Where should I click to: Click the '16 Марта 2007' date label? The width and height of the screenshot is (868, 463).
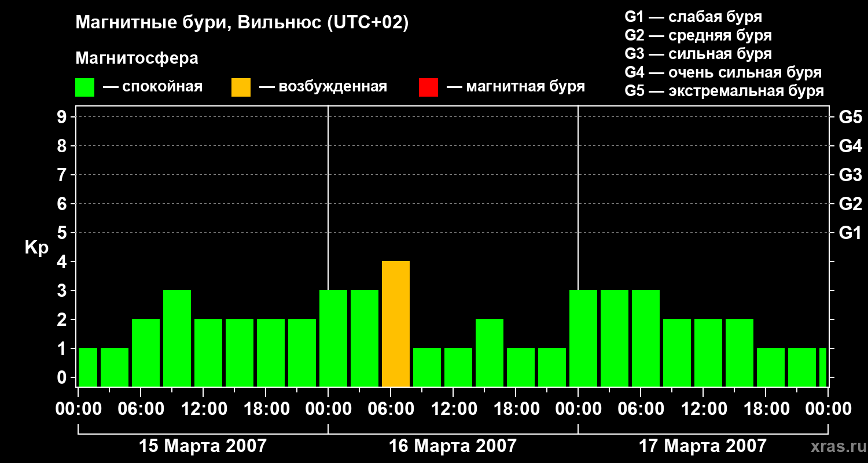pyautogui.click(x=453, y=446)
